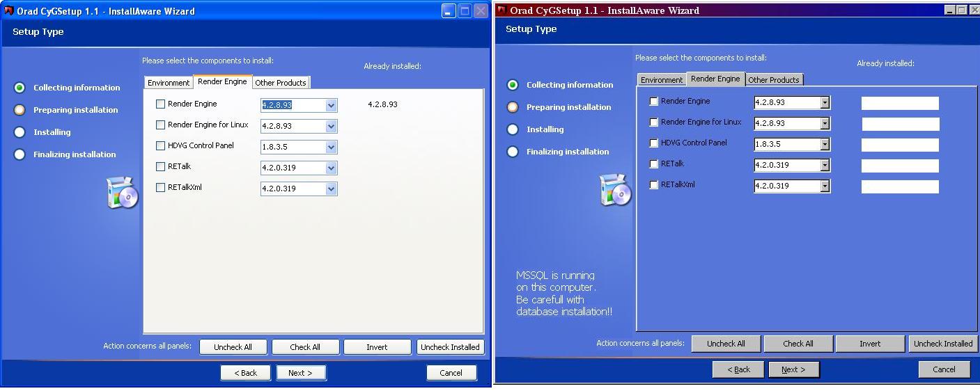
Task: Check RETalkXml in the left window
Action: point(161,188)
